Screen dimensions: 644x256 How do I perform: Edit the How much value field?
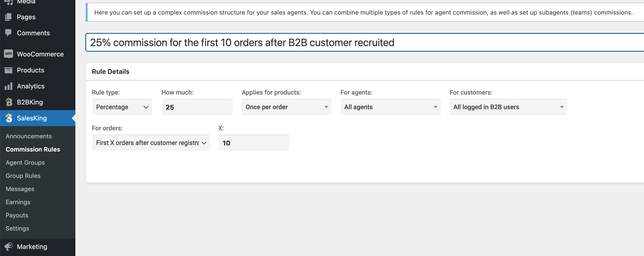[197, 107]
